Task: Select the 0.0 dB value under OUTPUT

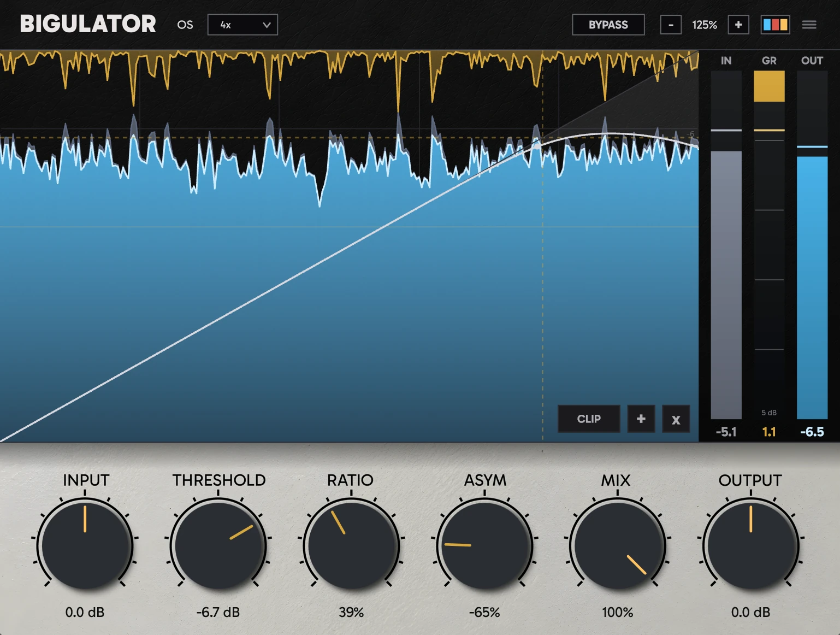Action: click(x=750, y=612)
